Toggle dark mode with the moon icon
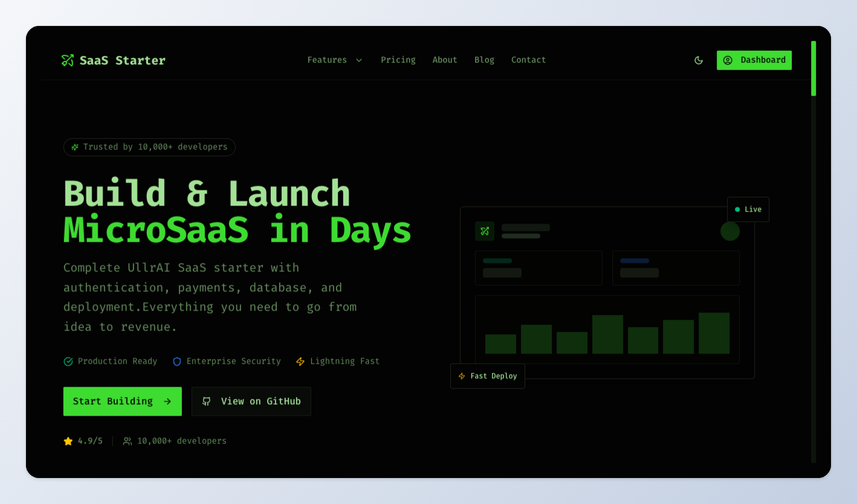 (x=699, y=60)
